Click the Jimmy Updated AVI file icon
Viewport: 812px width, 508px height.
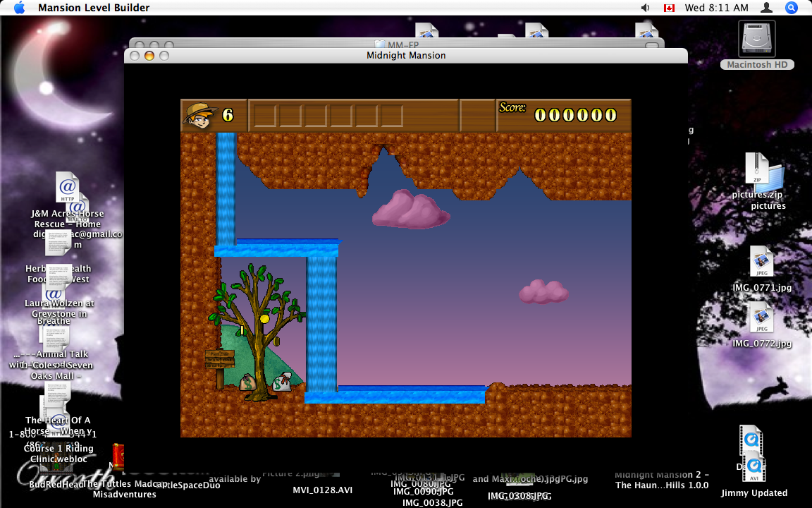point(753,468)
